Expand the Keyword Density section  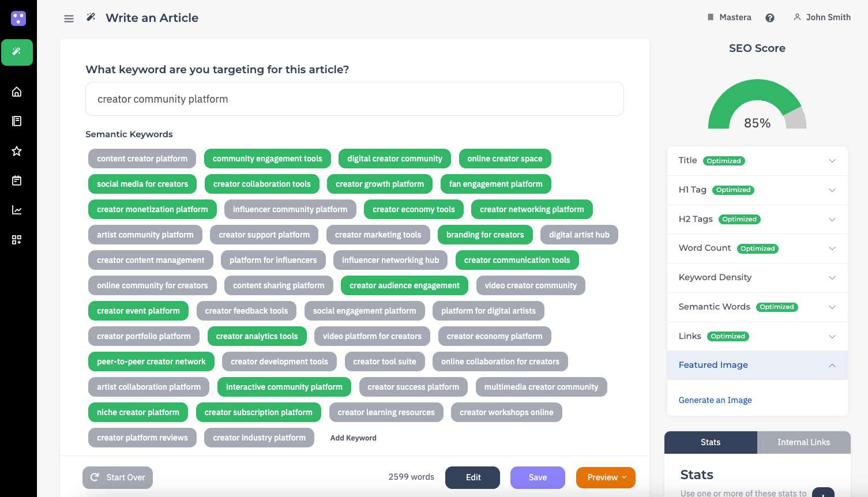[x=757, y=277]
